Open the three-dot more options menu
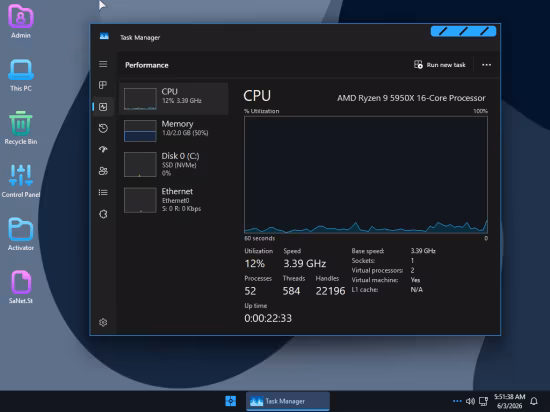The image size is (550, 412). click(487, 65)
